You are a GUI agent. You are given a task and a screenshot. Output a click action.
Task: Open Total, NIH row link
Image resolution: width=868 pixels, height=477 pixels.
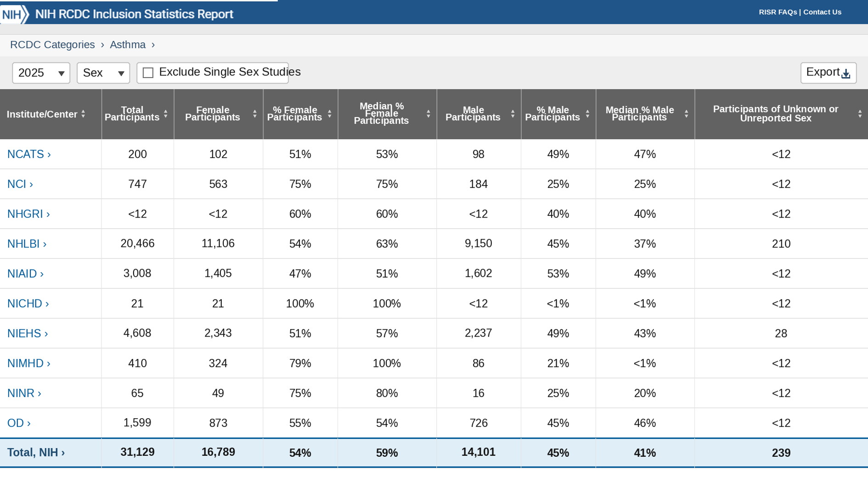36,453
